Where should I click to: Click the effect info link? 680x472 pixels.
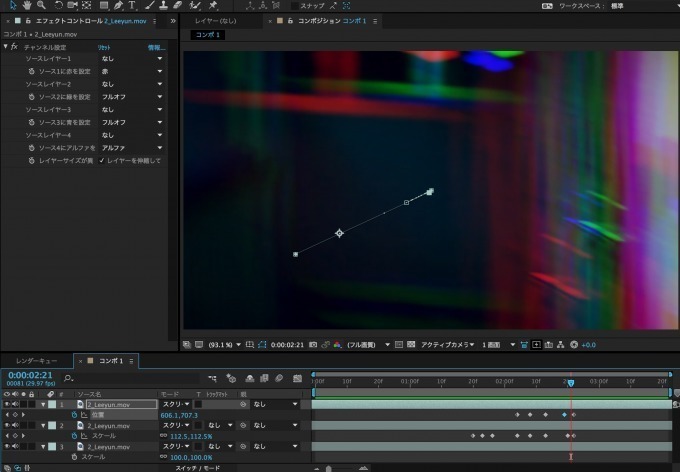(156, 47)
